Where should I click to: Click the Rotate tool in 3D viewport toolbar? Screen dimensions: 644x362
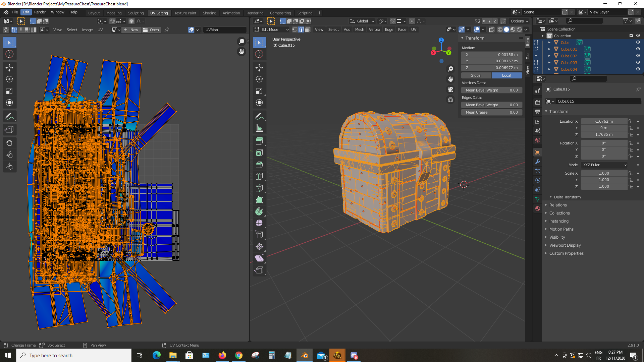coord(259,79)
